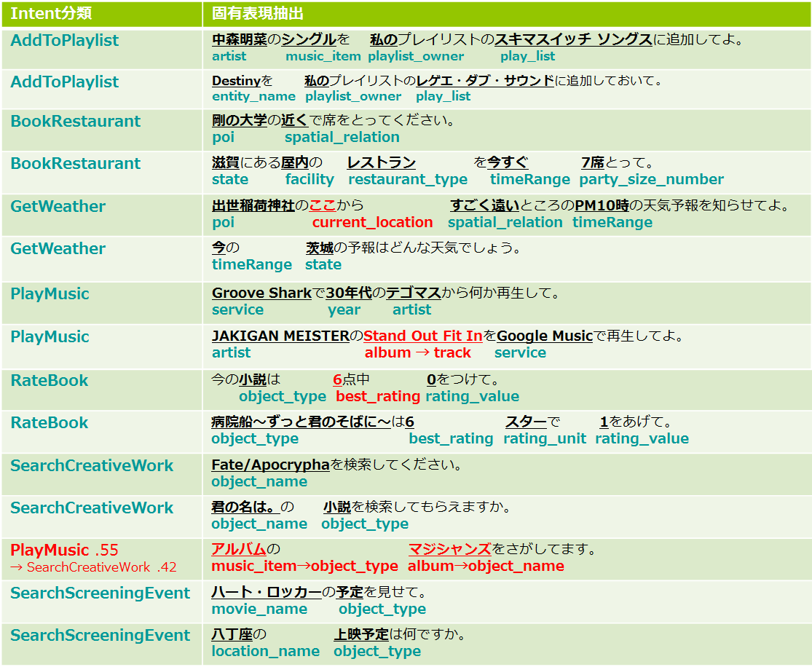
Task: Click the red 'album → track' correction
Action: 418,353
